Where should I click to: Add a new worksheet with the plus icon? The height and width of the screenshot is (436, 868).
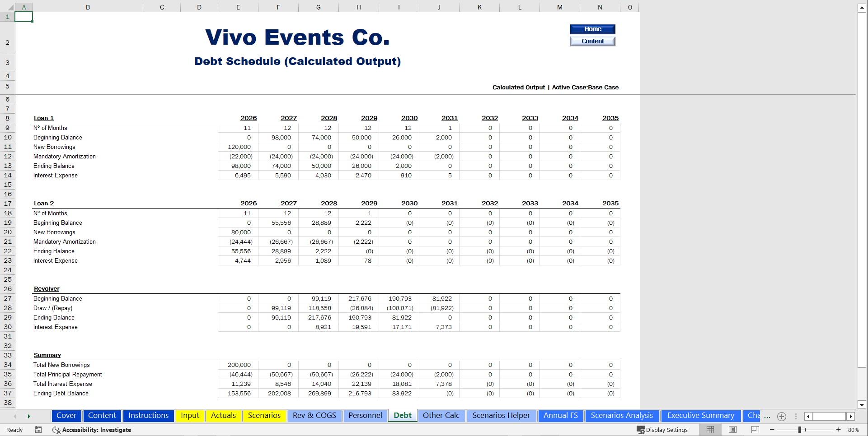pyautogui.click(x=782, y=417)
